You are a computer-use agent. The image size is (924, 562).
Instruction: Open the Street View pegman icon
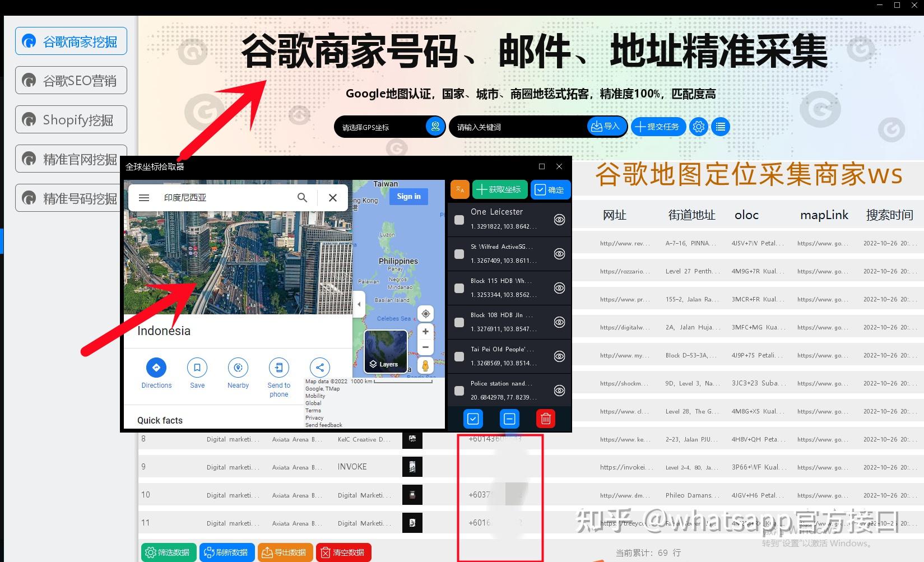pos(425,366)
